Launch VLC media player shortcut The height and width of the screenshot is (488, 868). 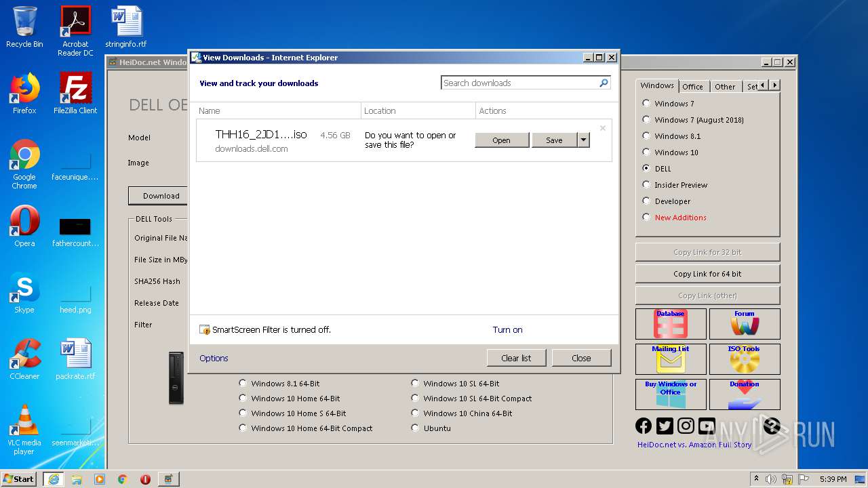click(24, 430)
